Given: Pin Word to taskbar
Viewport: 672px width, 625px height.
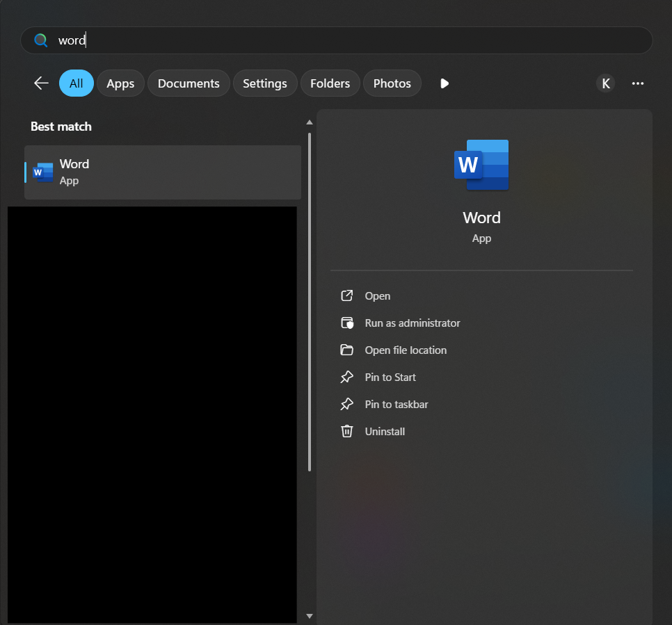Looking at the screenshot, I should pos(396,405).
